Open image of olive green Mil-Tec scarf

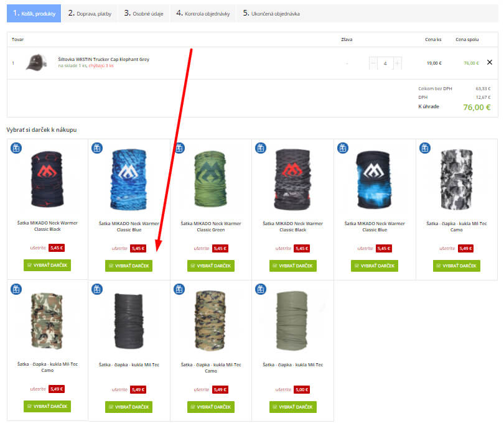292,320
